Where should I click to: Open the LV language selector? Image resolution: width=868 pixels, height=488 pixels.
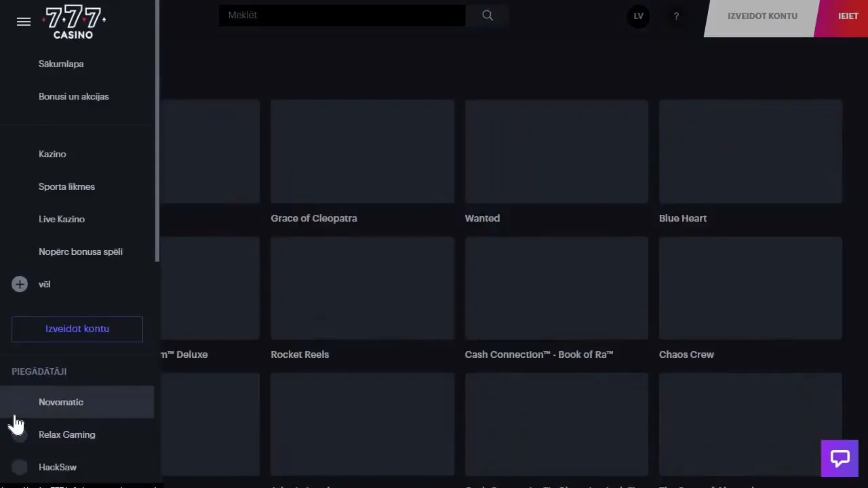(x=638, y=16)
